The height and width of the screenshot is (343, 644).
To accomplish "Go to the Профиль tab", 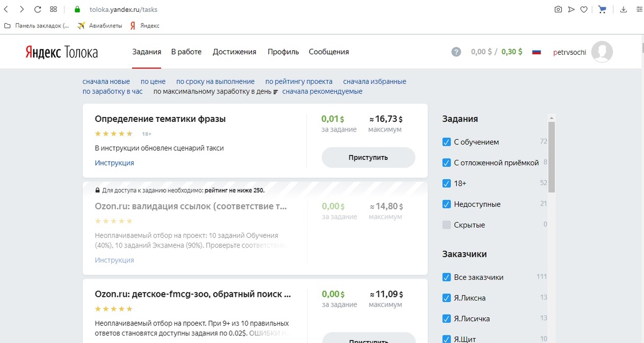I will coord(283,52).
